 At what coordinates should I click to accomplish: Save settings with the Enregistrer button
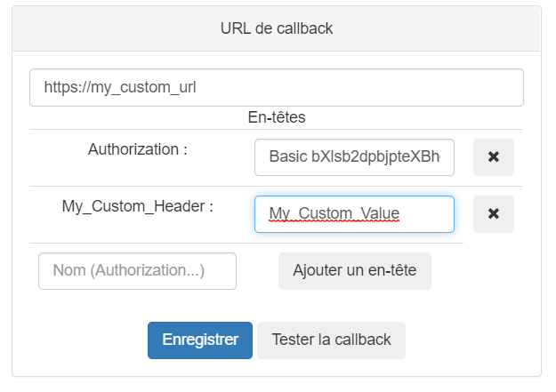(199, 340)
